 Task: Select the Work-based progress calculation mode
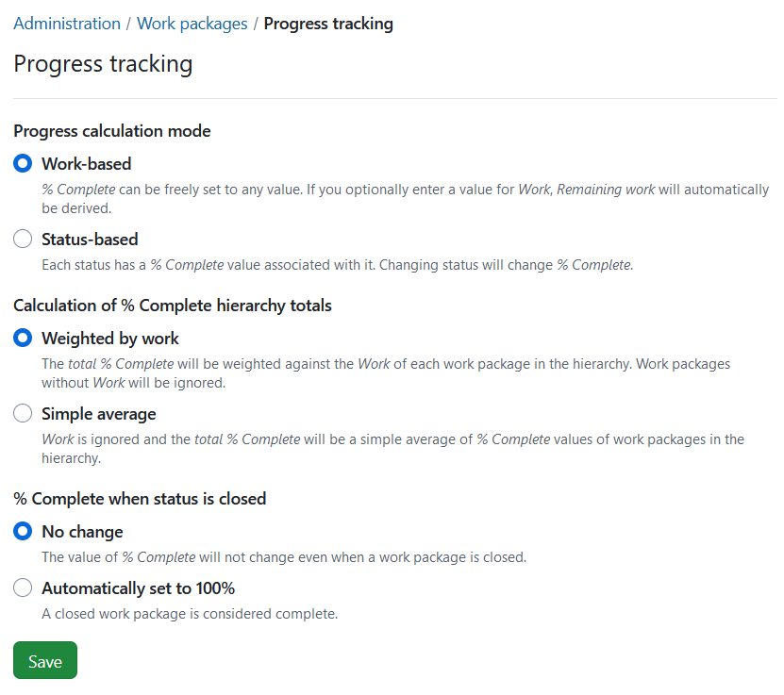pos(23,163)
